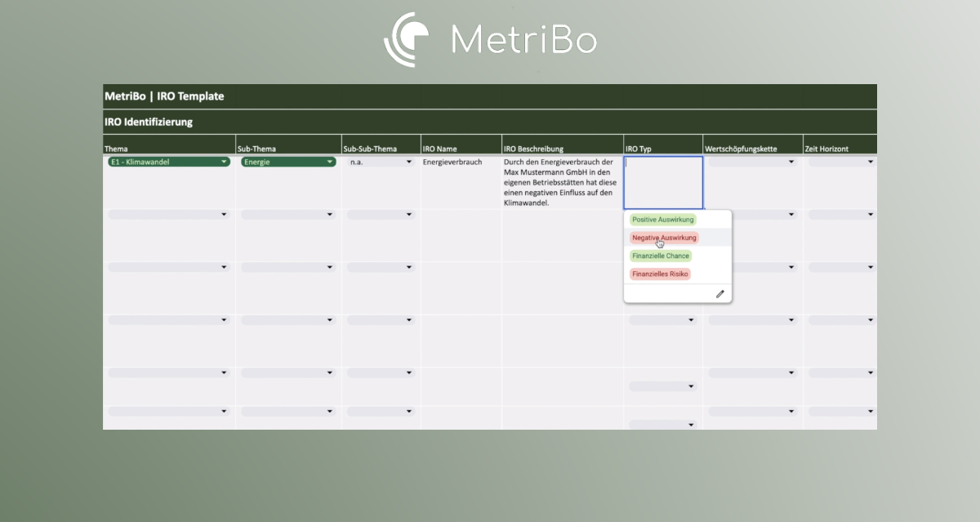Viewport: 980px width, 522px height.
Task: Open the E1 - Klimawandel Thema dropdown
Action: [169, 162]
